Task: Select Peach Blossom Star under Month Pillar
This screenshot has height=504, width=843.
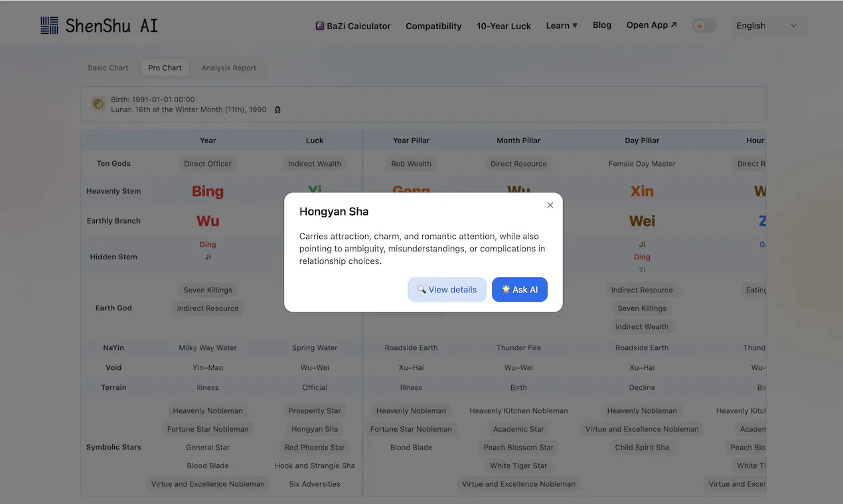Action: [x=518, y=447]
